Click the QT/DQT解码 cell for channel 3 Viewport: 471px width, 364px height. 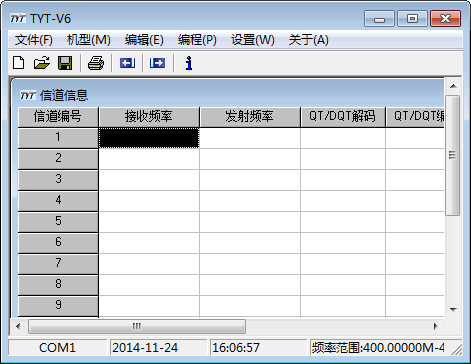[343, 180]
